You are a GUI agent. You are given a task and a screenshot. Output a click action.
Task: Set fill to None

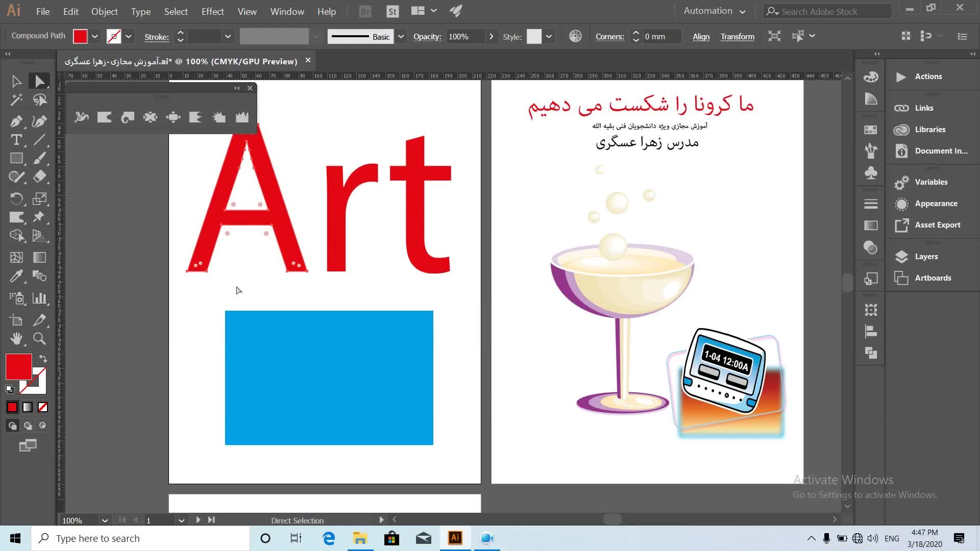(43, 407)
